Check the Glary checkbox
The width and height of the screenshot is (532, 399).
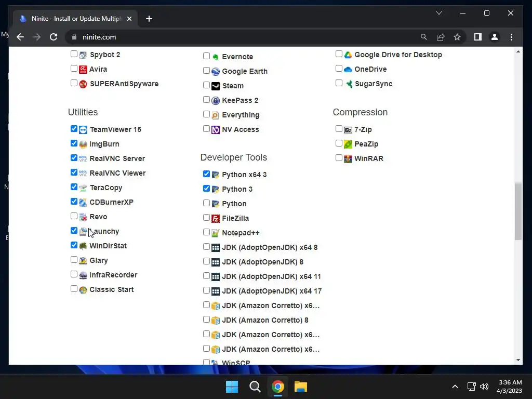[74, 260]
